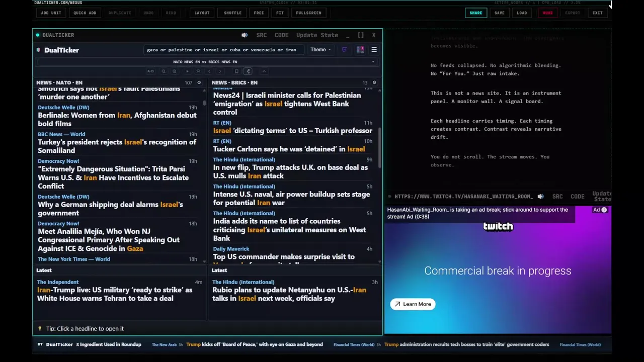Click DUPLICATE in top toolbar
Image resolution: width=644 pixels, height=362 pixels.
[x=120, y=13]
